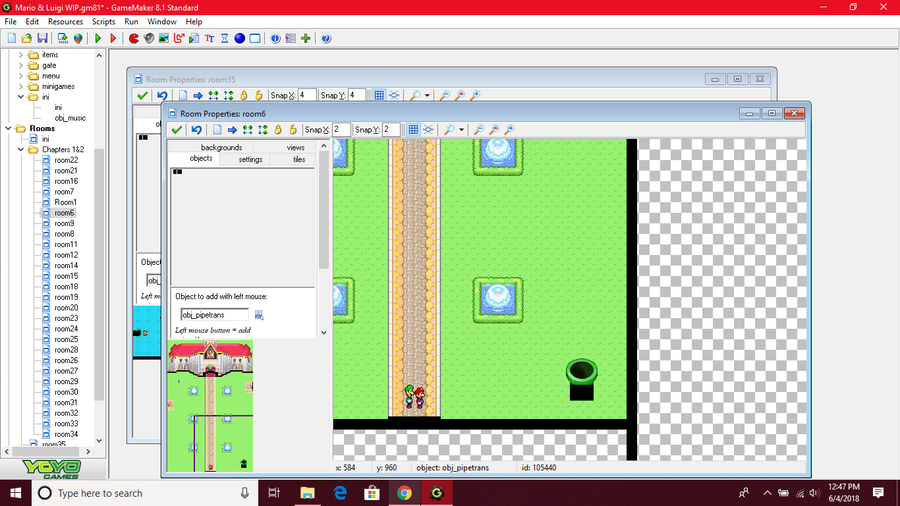Toggle isometric grid in room6 toolbar
The image size is (900, 506).
pyautogui.click(x=428, y=130)
